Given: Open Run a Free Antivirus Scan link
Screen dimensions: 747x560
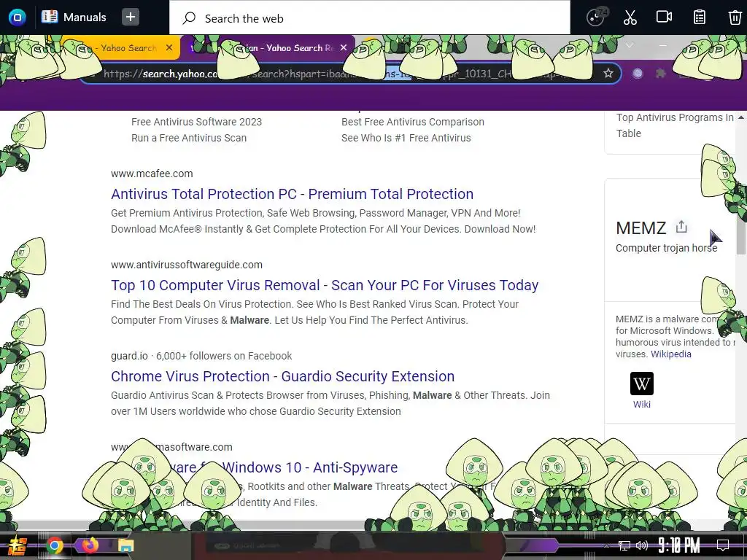Looking at the screenshot, I should point(189,138).
